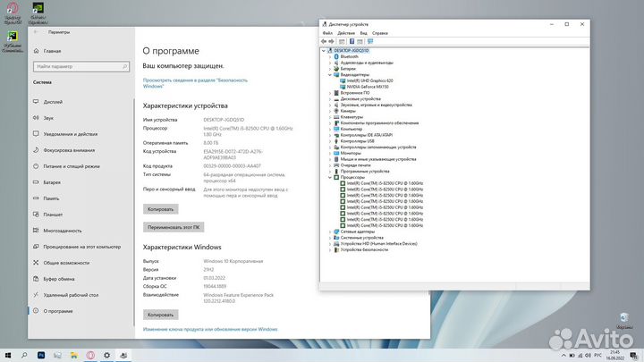Screen dimensions: 644x362
Task: Collapse the DESKTOP root node in Device Manager
Action: pyautogui.click(x=324, y=50)
